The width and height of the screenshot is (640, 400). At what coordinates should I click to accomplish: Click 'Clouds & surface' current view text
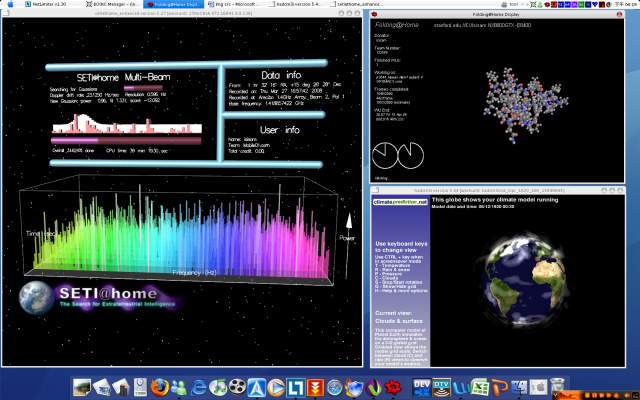pyautogui.click(x=399, y=321)
